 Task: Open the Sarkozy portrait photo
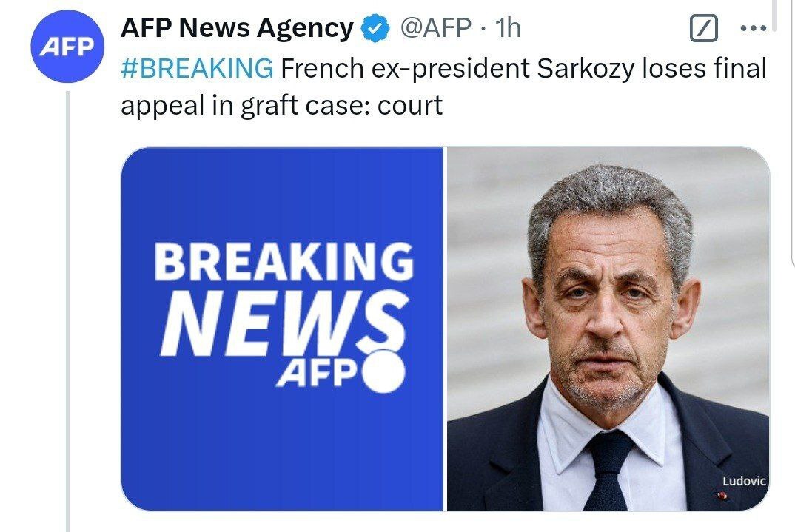(x=608, y=329)
